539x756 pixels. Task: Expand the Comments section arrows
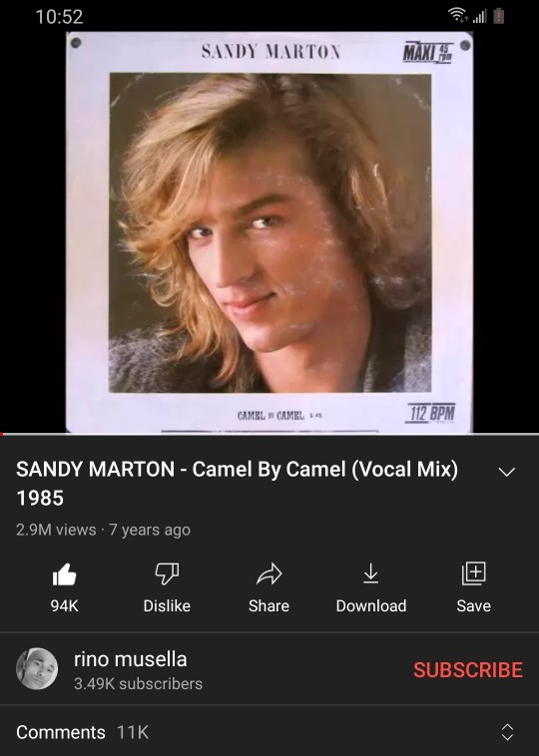(x=507, y=732)
